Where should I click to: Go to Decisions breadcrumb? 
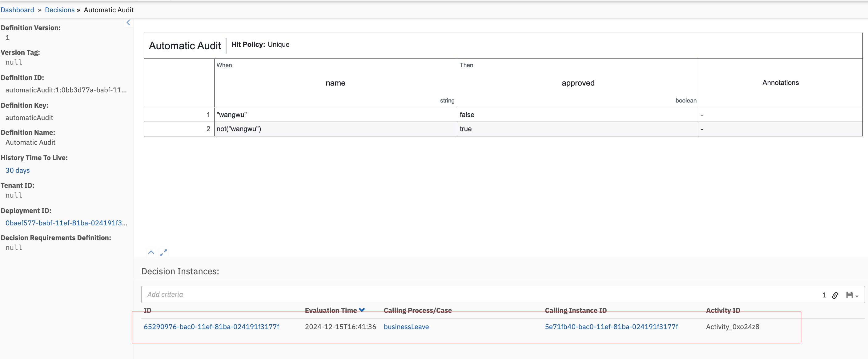pos(60,10)
